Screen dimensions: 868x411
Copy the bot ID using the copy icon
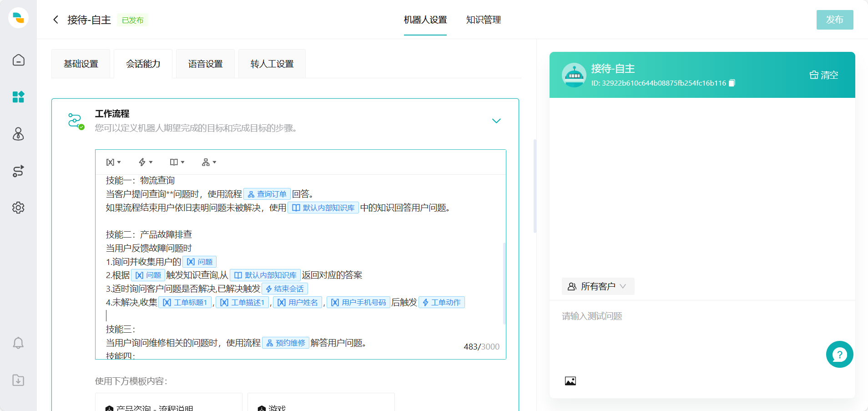[x=732, y=83]
